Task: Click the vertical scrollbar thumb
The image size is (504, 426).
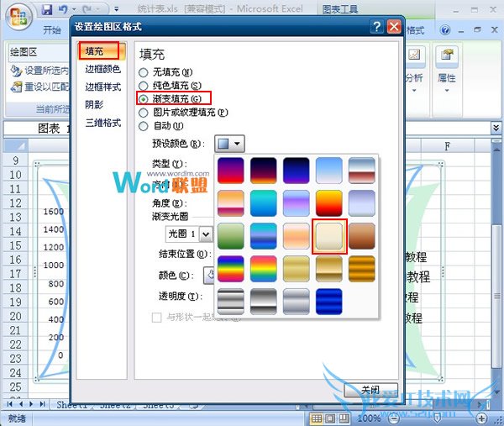Action: point(496,296)
